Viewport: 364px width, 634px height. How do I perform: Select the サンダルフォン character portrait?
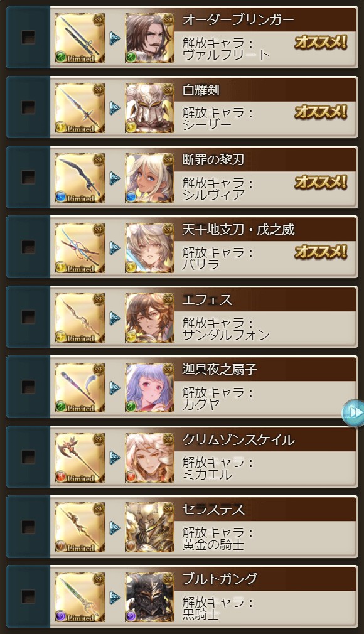(x=149, y=318)
